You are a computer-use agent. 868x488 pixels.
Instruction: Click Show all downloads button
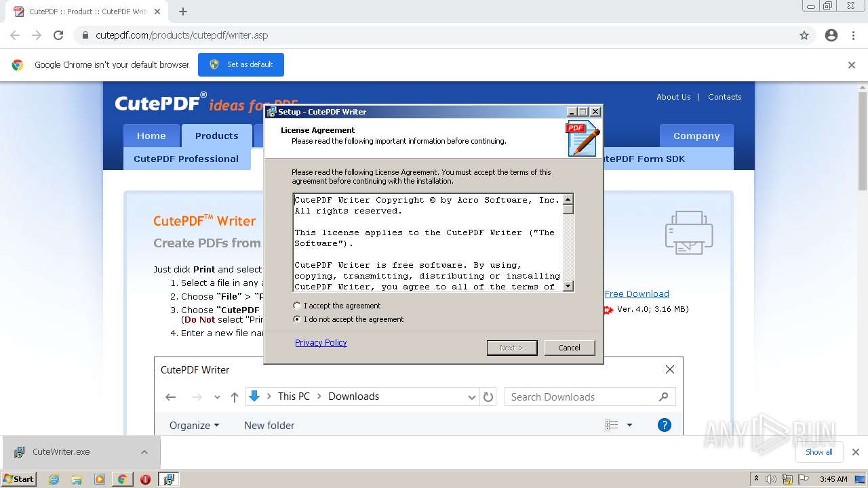(x=819, y=452)
